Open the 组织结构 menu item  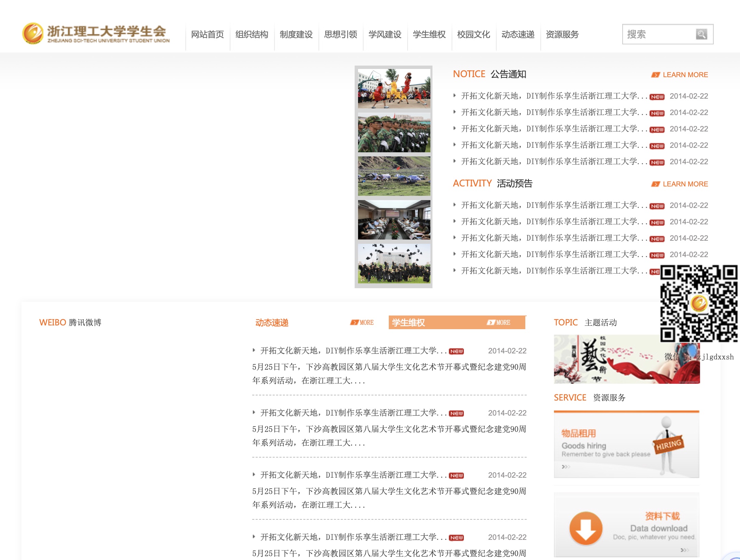[252, 34]
